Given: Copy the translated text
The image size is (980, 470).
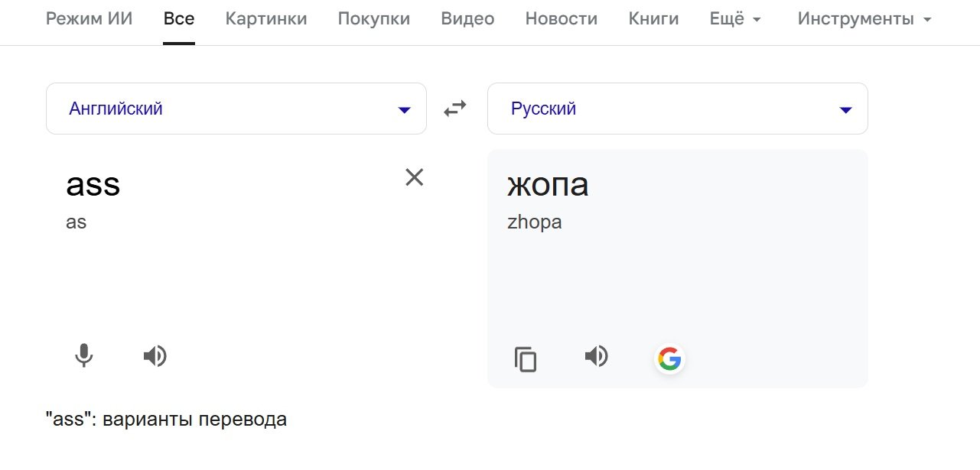Looking at the screenshot, I should (526, 358).
